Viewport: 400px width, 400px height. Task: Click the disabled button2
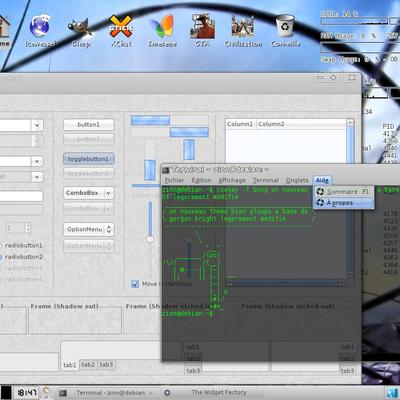(89, 139)
